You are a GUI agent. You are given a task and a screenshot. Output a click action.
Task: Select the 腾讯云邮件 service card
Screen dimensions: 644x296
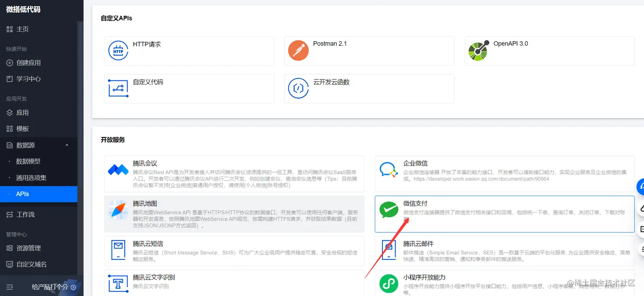(505, 251)
